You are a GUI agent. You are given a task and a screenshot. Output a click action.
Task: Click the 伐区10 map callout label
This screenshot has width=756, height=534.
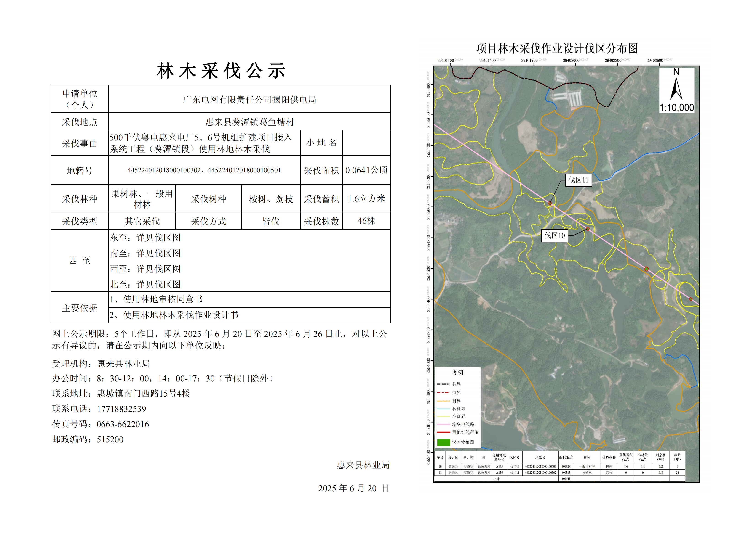555,235
